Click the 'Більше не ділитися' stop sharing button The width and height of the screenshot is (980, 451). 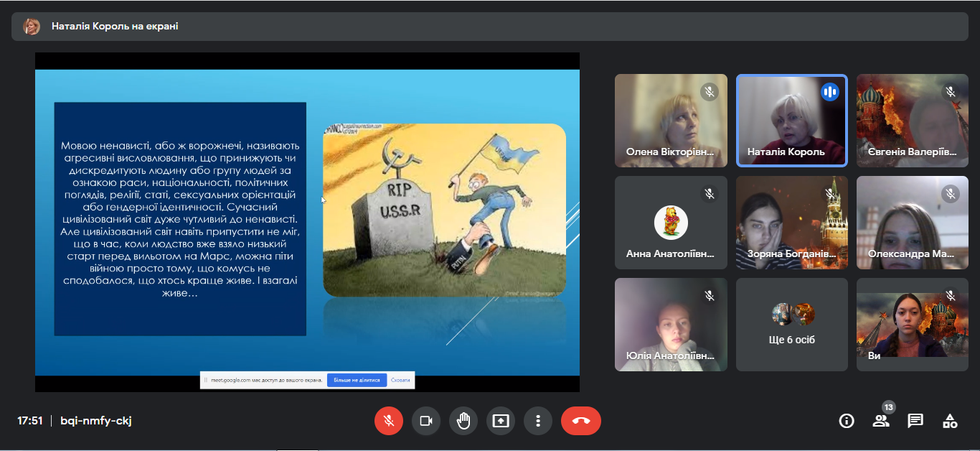click(x=357, y=380)
